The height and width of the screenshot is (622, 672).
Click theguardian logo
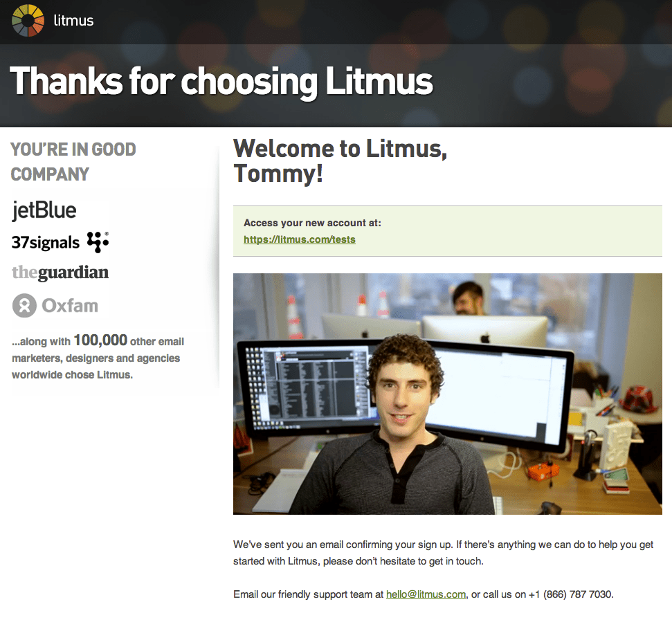(x=60, y=273)
